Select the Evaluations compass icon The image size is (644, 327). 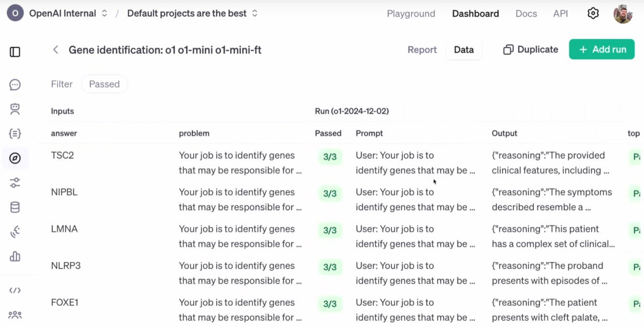tap(15, 158)
